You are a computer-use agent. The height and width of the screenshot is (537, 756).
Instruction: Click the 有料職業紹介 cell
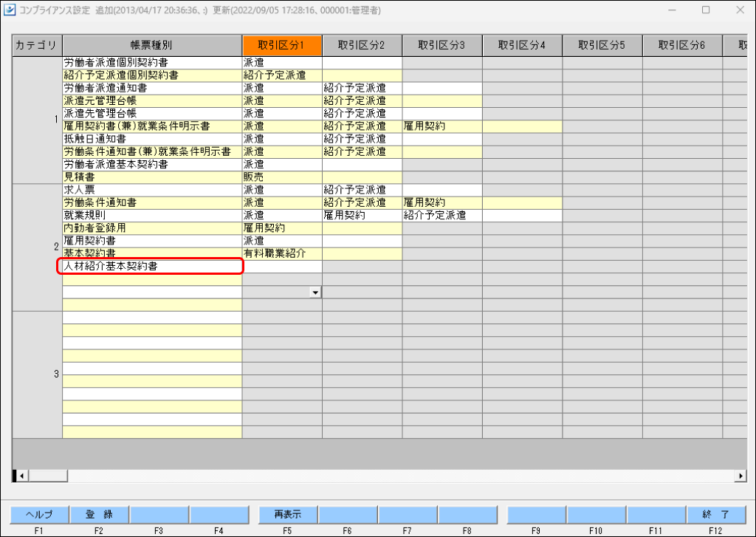tap(282, 253)
